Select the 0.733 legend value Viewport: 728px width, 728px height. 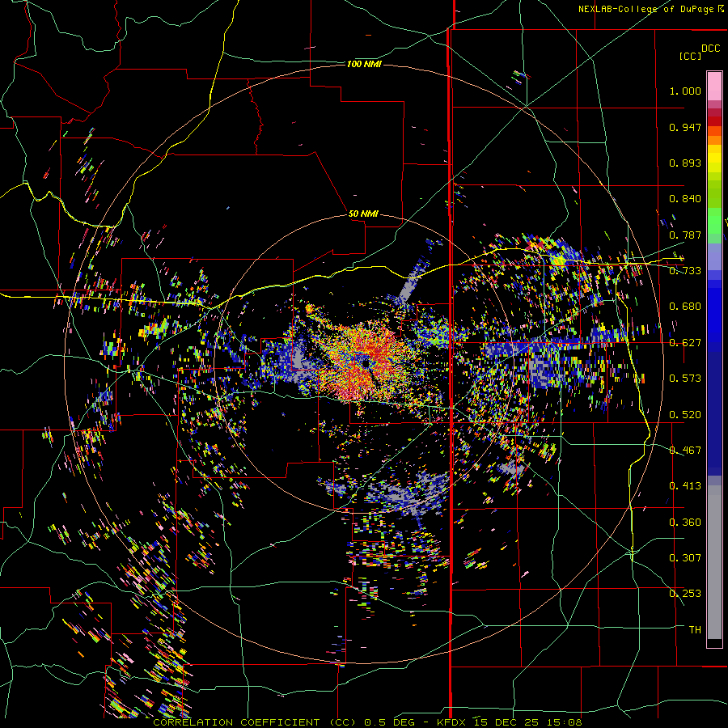685,271
